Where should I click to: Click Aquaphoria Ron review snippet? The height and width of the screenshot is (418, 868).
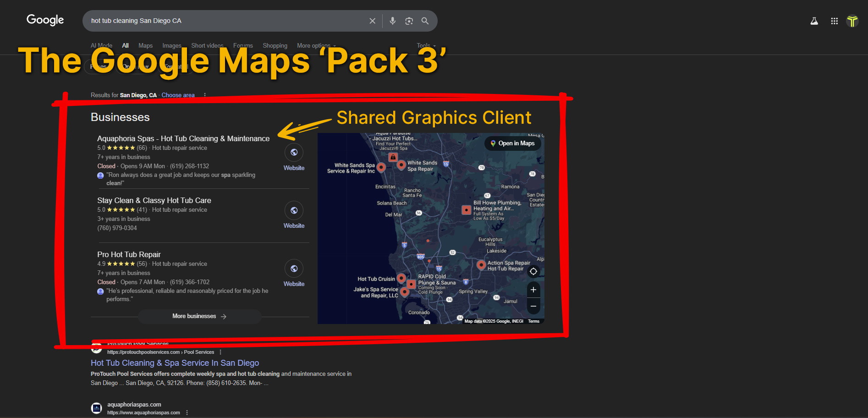point(181,179)
